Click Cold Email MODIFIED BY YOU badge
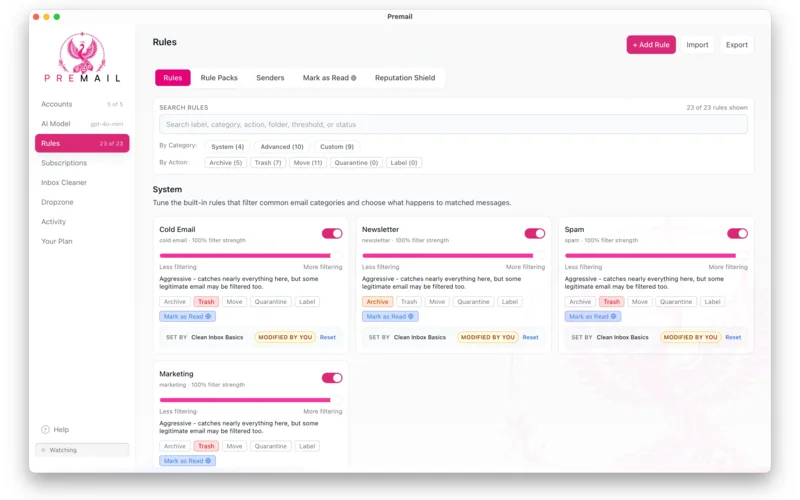800x500 pixels. tap(285, 337)
